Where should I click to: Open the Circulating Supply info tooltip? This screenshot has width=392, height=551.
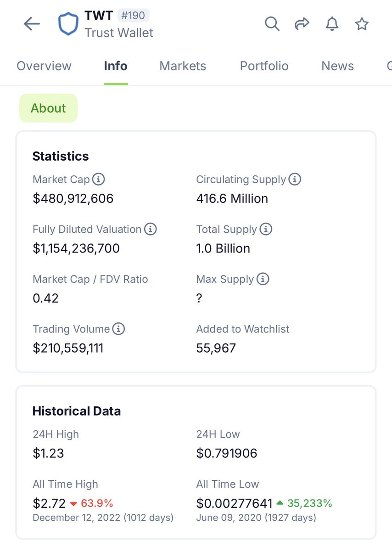pos(296,179)
